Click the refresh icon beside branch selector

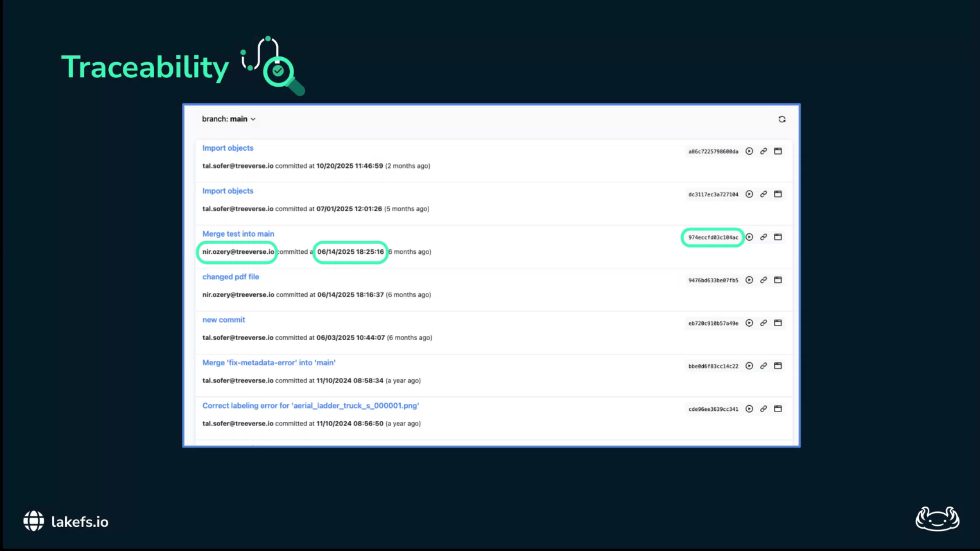782,119
